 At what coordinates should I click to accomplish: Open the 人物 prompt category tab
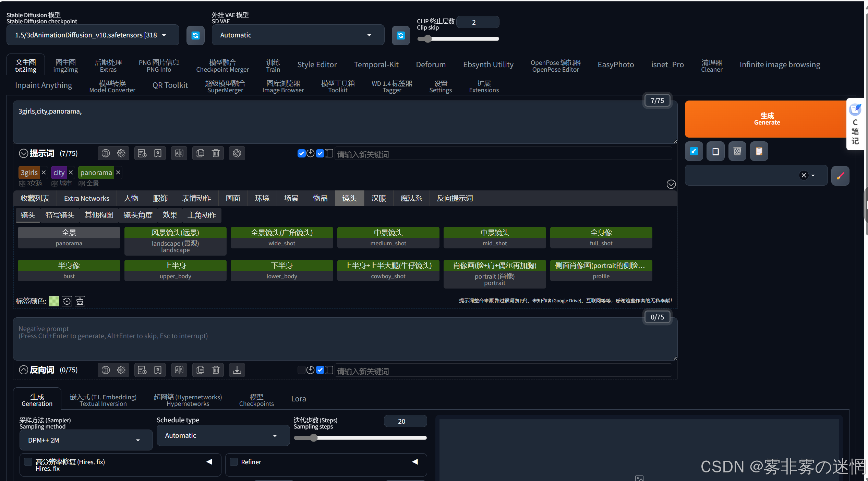[131, 198]
